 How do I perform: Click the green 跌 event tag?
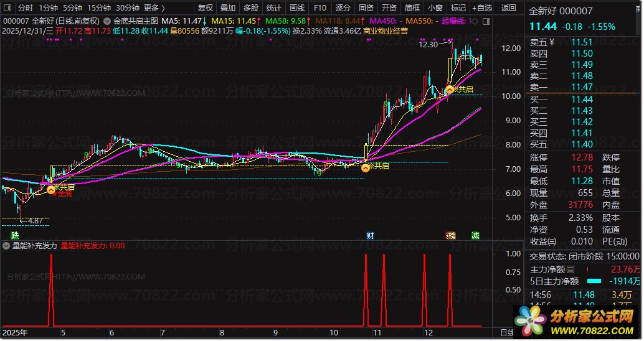click(15, 236)
